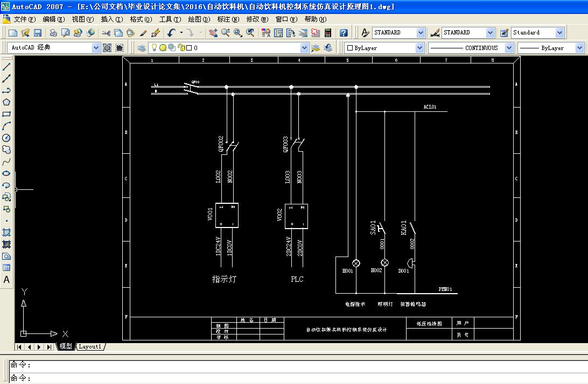The height and width of the screenshot is (384, 588).
Task: Open the 工具(T) menu
Action: click(x=170, y=19)
